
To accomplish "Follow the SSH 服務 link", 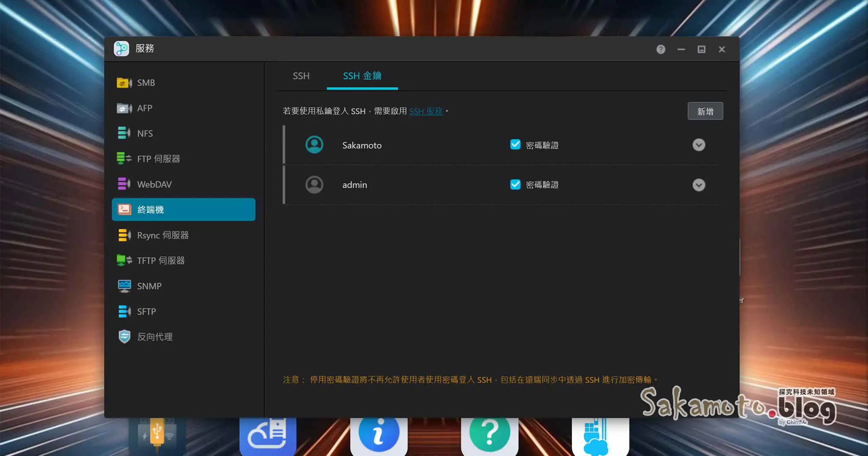I will coord(426,111).
